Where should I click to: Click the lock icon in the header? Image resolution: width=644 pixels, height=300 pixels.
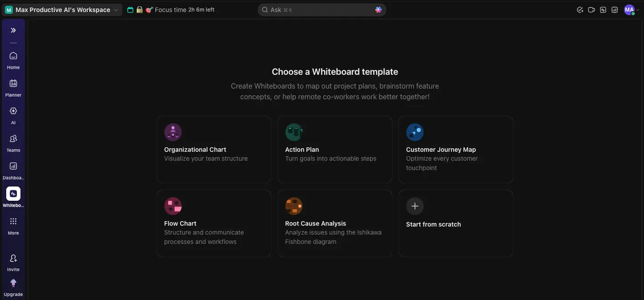(x=140, y=9)
